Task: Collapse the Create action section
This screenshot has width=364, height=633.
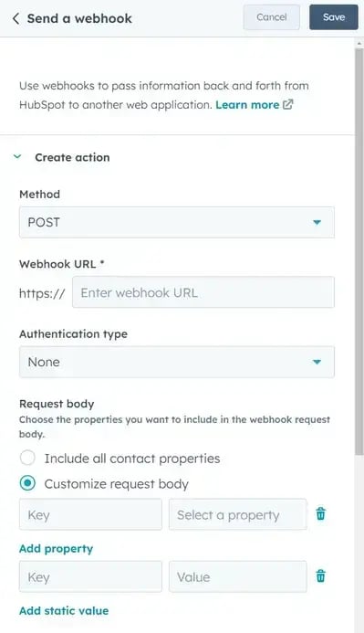Action: 17,156
